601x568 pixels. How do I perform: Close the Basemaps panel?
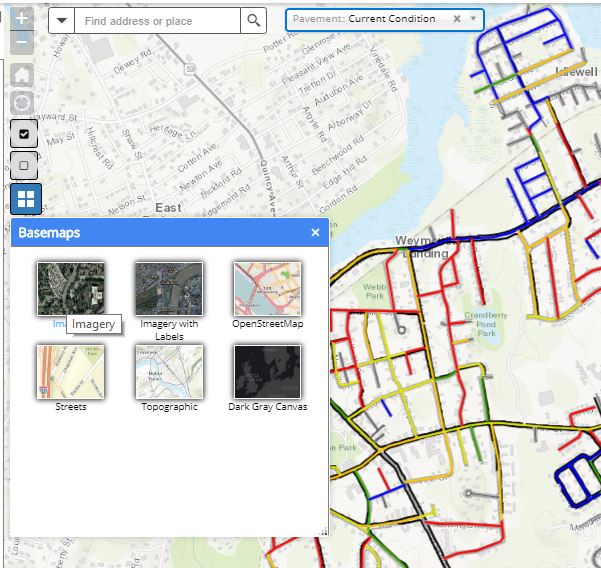coord(315,232)
